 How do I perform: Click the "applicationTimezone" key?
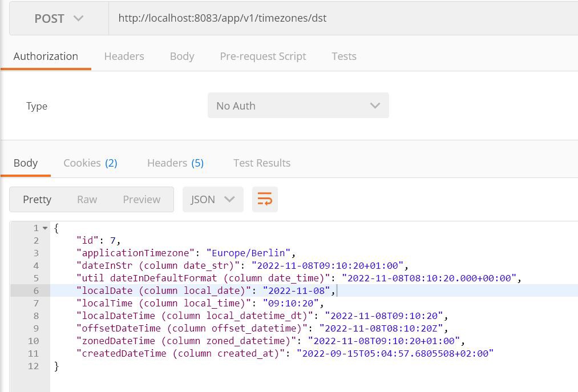tap(135, 253)
